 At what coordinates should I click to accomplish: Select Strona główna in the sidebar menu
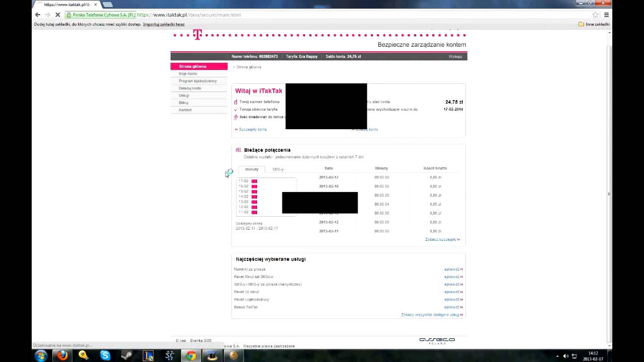click(x=199, y=66)
